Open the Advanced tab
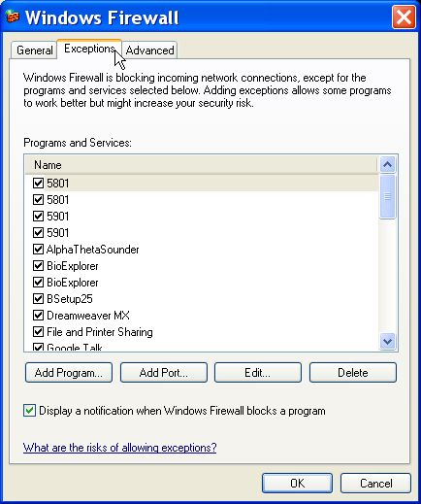421x504 pixels. (x=149, y=50)
